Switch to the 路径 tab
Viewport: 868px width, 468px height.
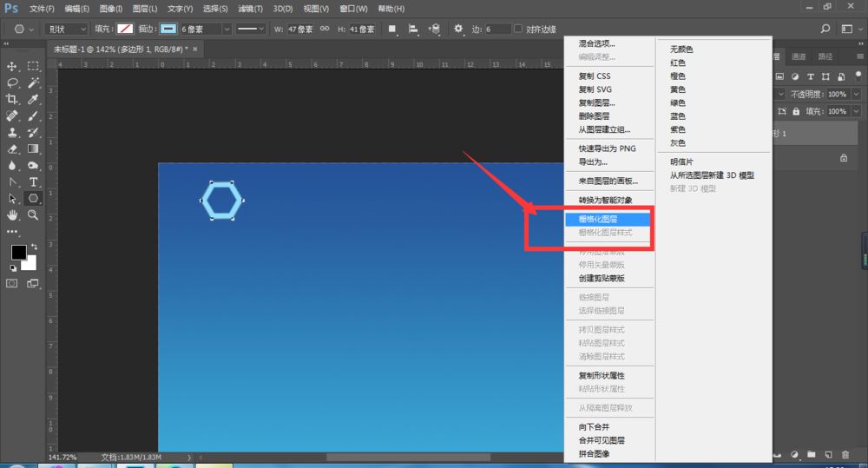[825, 56]
